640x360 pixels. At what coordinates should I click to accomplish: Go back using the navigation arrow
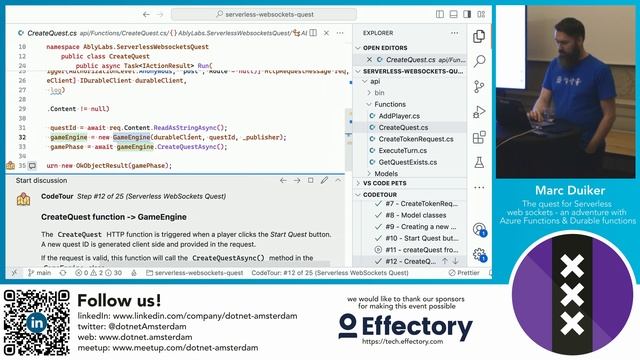tap(146, 14)
